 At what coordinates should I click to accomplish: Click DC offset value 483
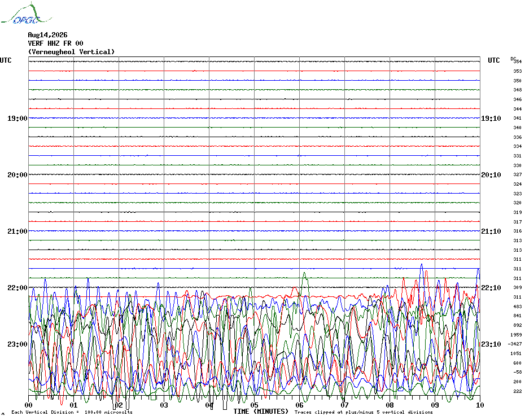coord(518,307)
